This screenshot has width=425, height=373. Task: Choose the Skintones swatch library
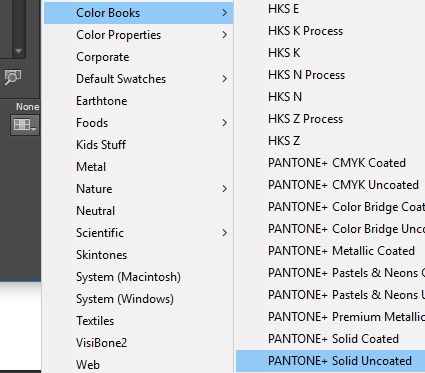click(x=138, y=255)
